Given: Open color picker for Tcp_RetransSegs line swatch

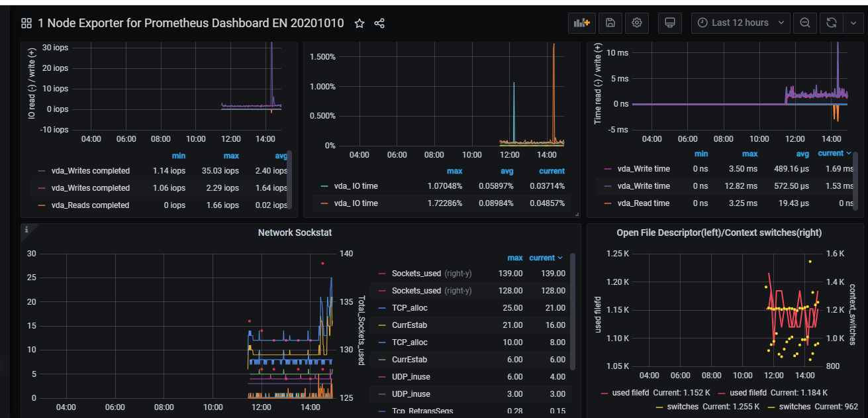Looking at the screenshot, I should pos(382,411).
